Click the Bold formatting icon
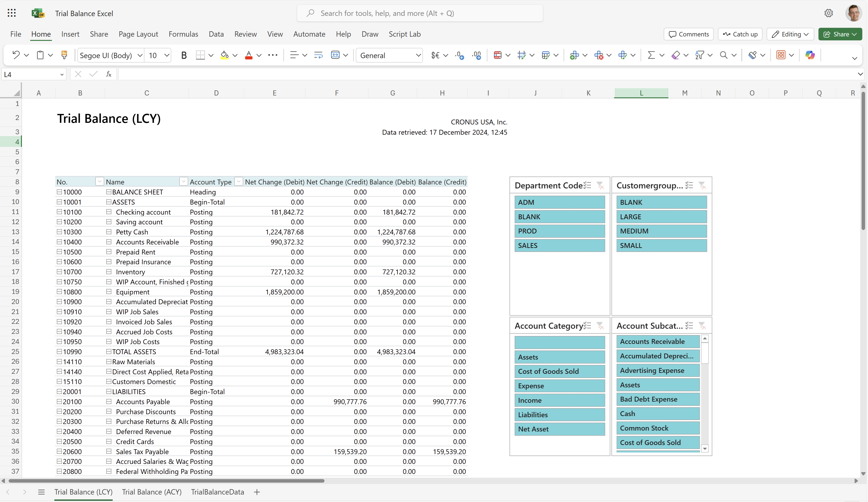The height and width of the screenshot is (502, 868). [x=184, y=55]
